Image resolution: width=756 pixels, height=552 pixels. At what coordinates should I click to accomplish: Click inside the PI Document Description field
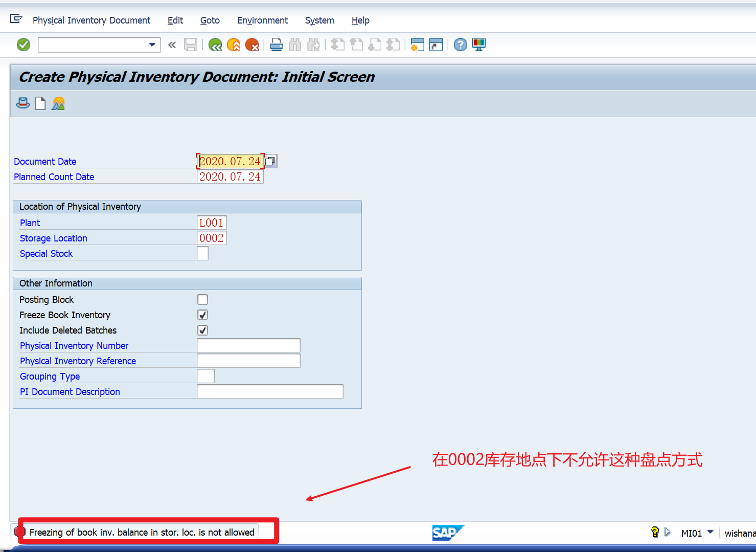pos(270,391)
